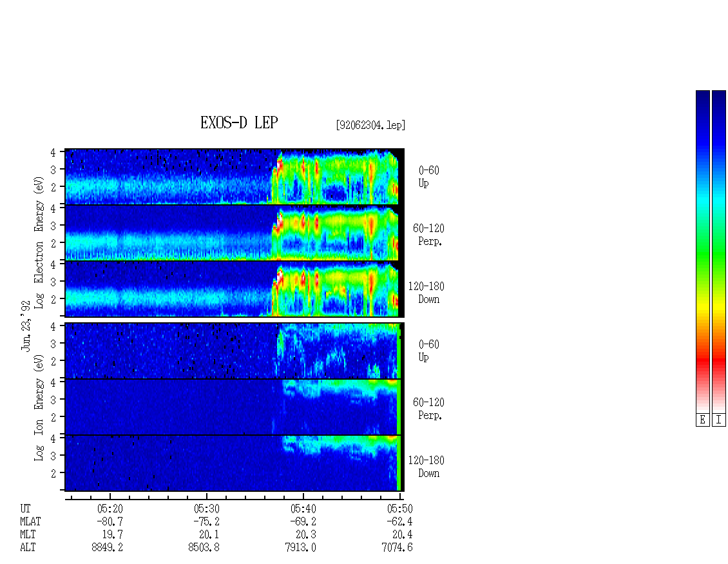Click the altitude value 8849.2

(x=107, y=548)
